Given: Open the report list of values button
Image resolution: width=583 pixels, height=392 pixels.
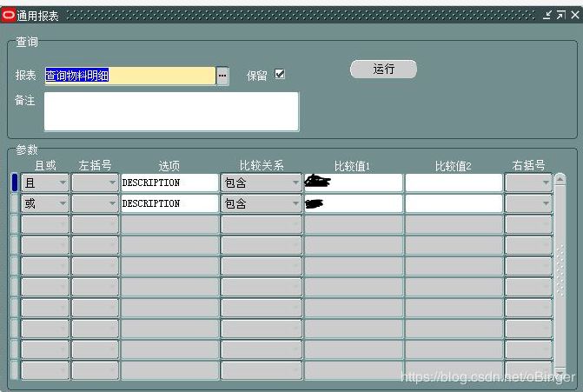Looking at the screenshot, I should [x=222, y=76].
